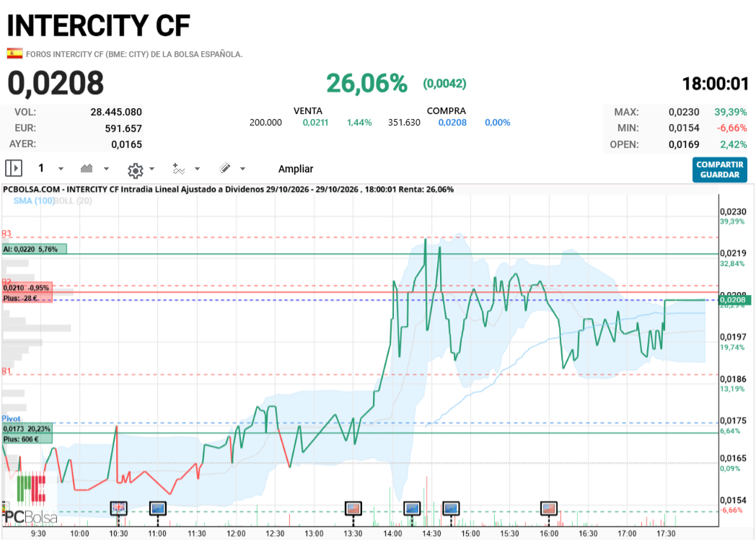Click the R3 resistance label
Viewport: 756px width, 540px height.
(x=6, y=233)
